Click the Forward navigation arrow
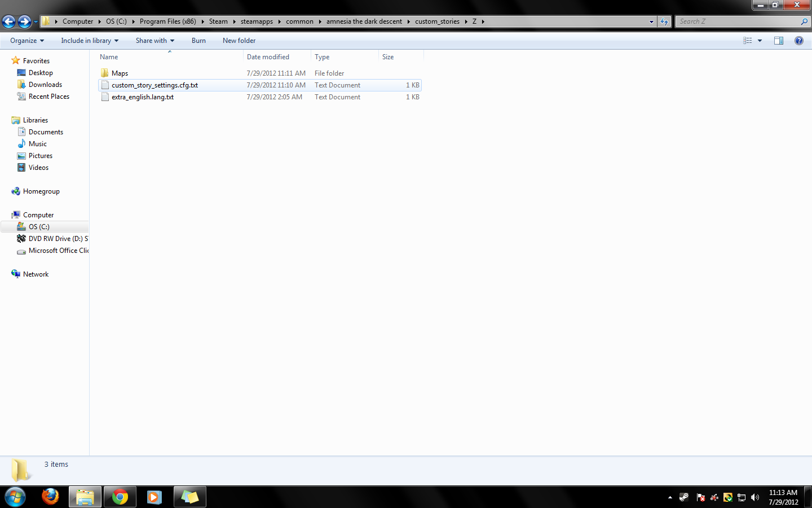This screenshot has height=508, width=812. (x=24, y=21)
